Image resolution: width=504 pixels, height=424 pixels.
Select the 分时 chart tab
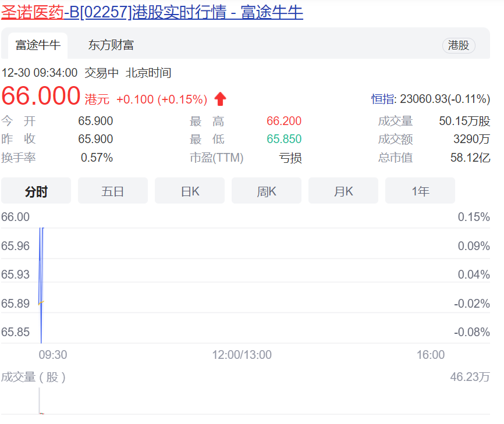(x=36, y=191)
